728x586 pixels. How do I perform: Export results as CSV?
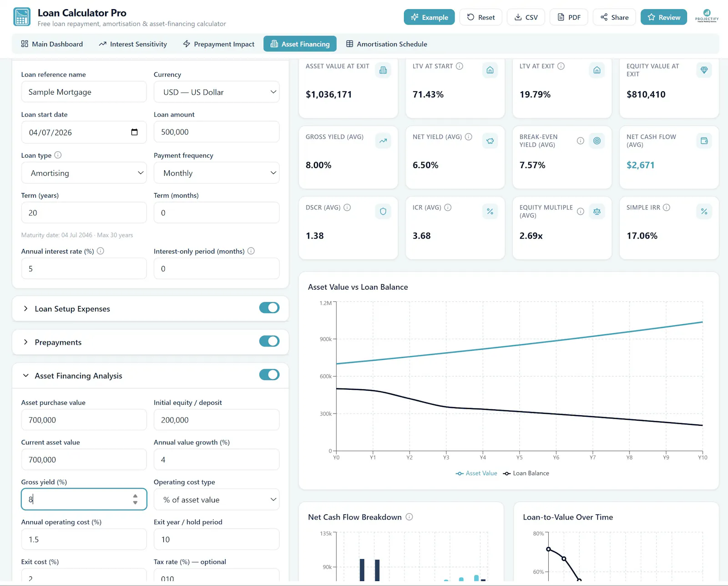(x=526, y=17)
